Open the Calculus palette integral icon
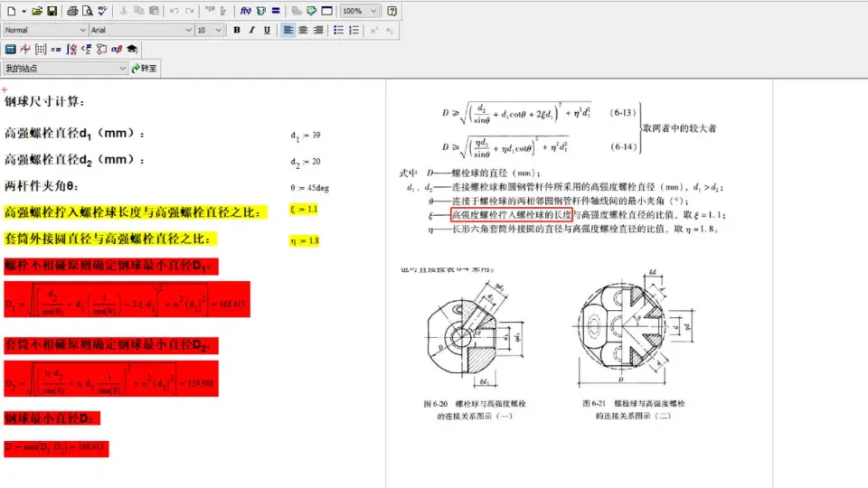 click(x=71, y=49)
